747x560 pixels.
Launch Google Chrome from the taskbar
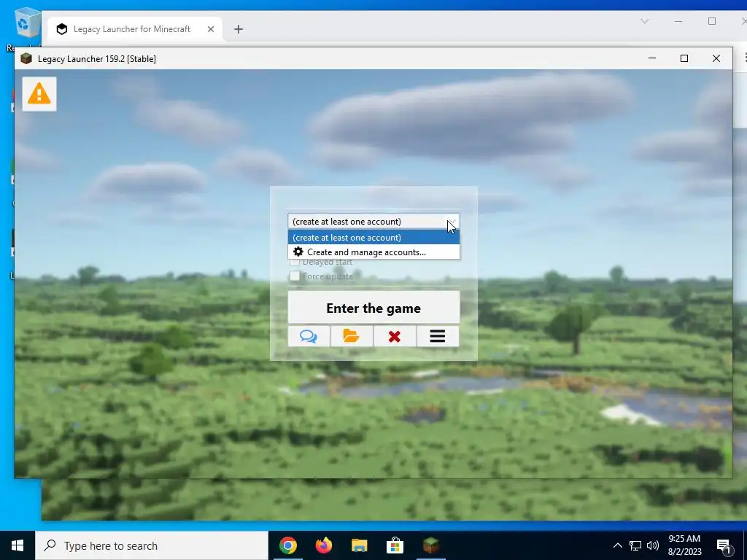287,545
